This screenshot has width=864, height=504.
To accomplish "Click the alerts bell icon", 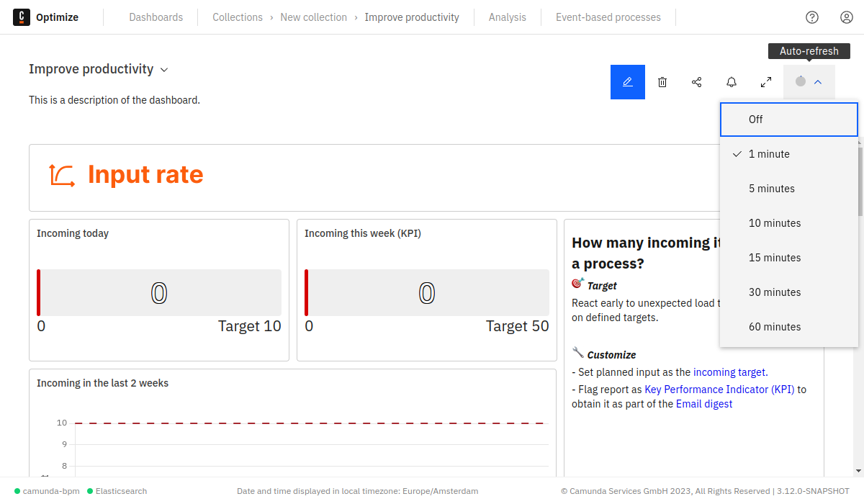I will click(x=731, y=81).
